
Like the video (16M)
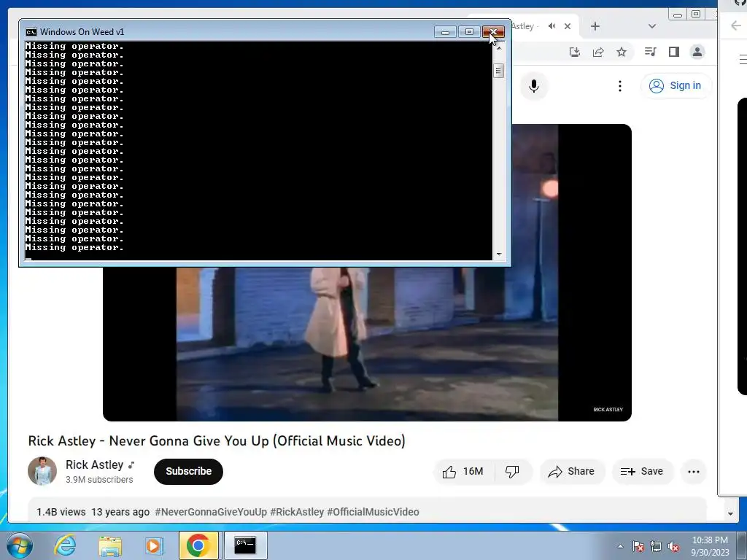(x=463, y=472)
